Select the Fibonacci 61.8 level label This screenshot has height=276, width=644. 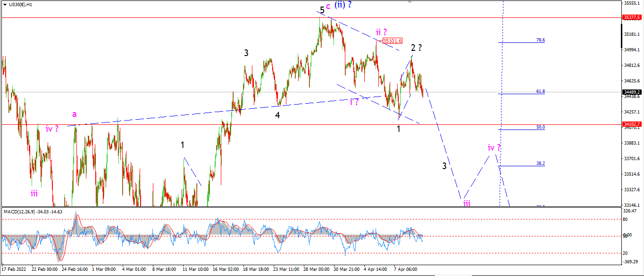click(541, 91)
